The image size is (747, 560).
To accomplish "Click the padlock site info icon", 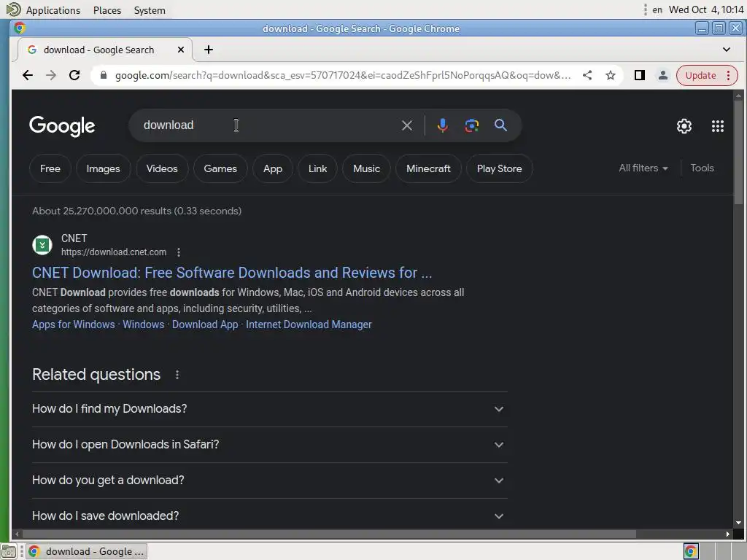I will coord(103,75).
